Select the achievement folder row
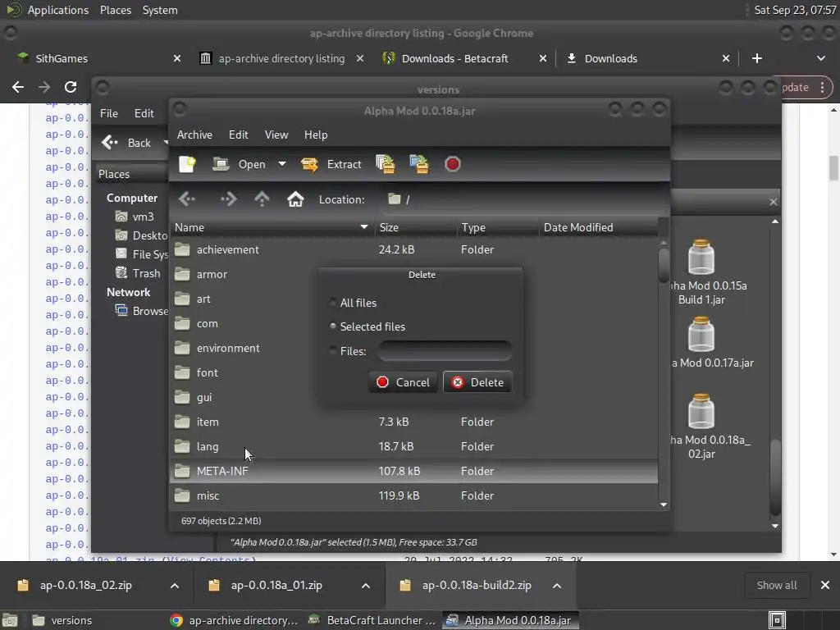The image size is (840, 630). (413, 249)
